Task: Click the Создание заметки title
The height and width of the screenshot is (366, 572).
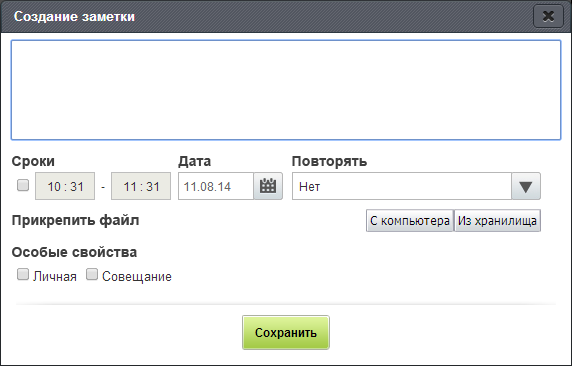Action: click(74, 16)
